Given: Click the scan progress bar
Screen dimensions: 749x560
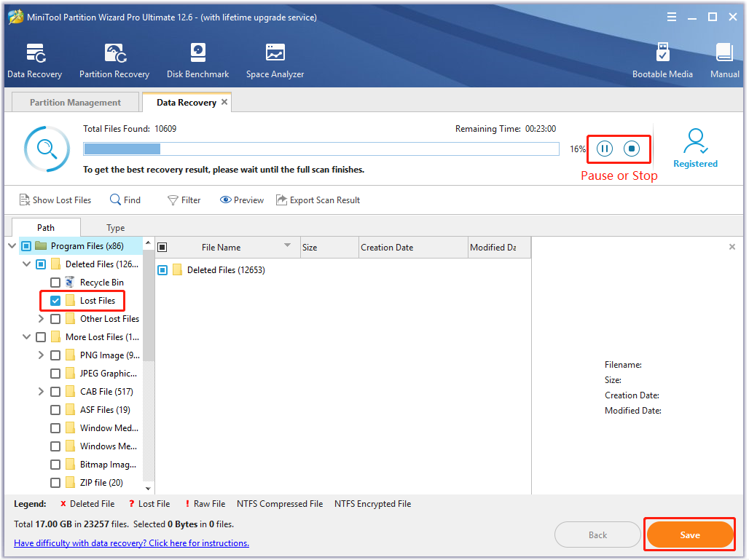Looking at the screenshot, I should [321, 149].
